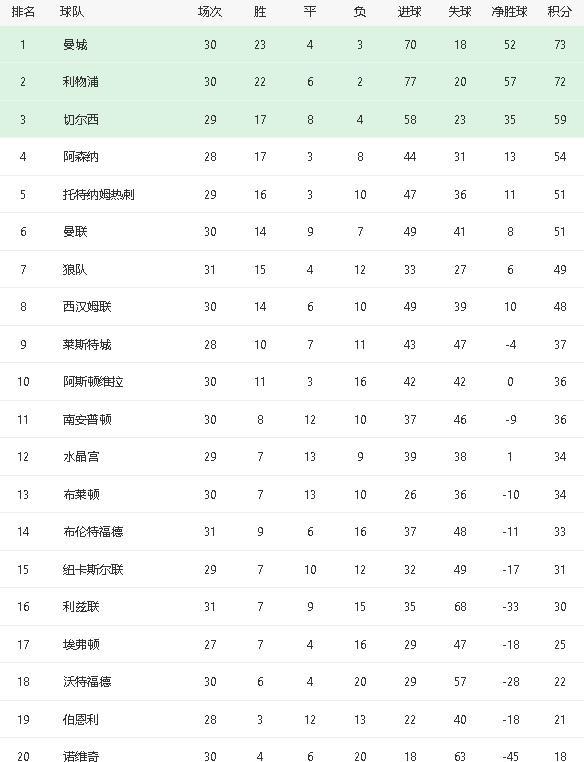Image resolution: width=584 pixels, height=762 pixels.
Task: Click the 场次 column header
Action: [210, 12]
